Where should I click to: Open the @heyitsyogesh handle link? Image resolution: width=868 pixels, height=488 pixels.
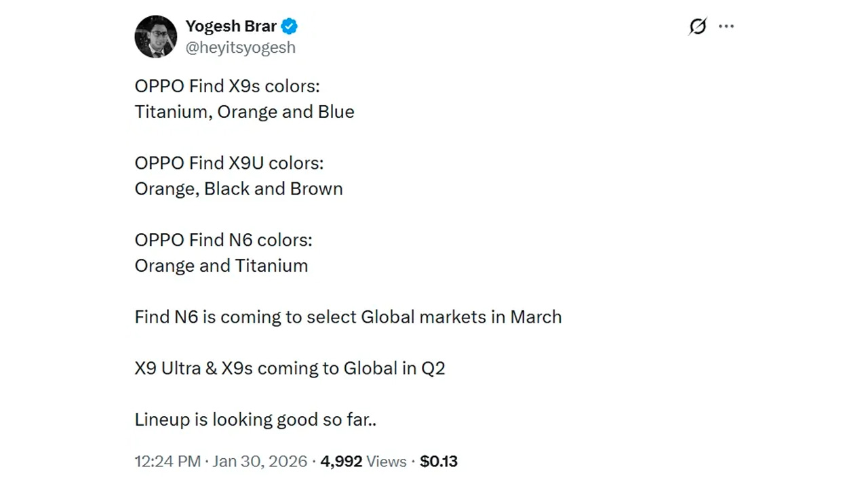[240, 47]
